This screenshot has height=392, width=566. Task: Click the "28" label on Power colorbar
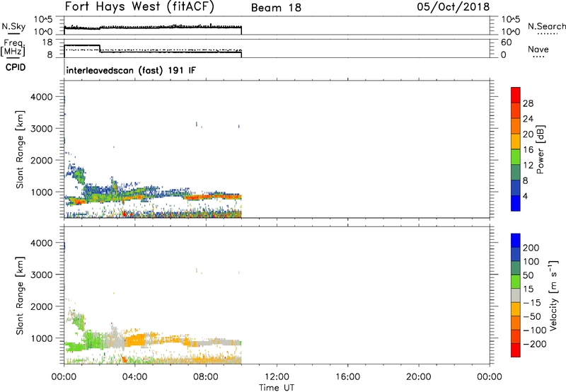[x=528, y=103]
